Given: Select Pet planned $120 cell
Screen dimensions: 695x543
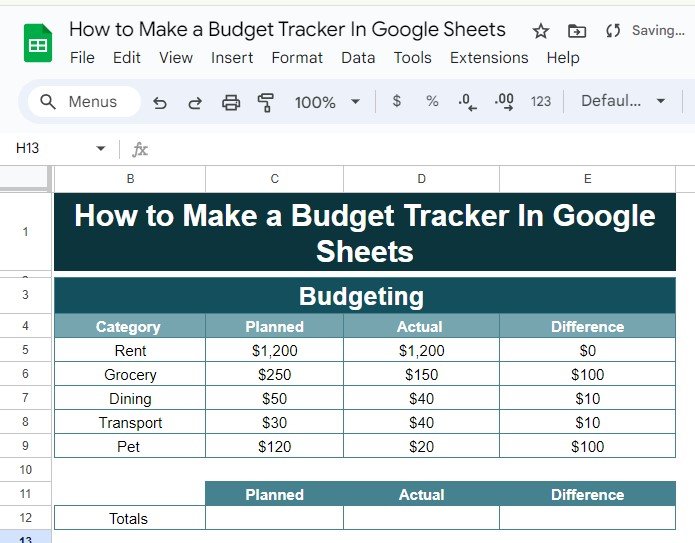Looking at the screenshot, I should tap(274, 446).
